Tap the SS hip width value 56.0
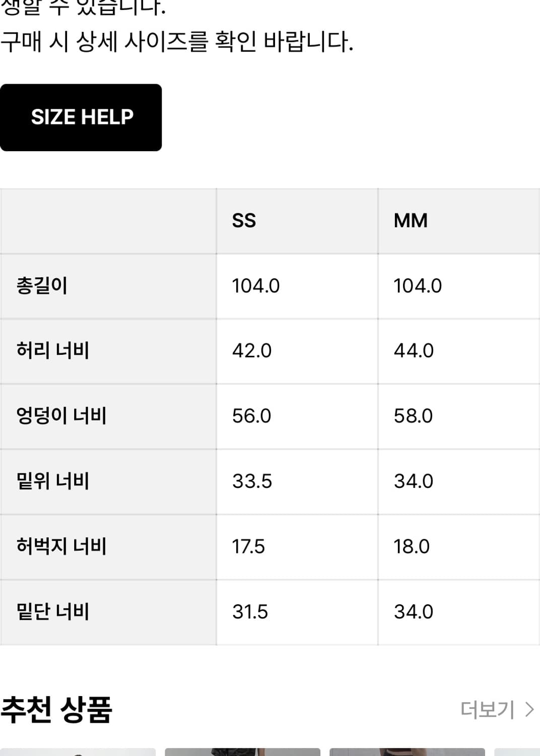Screen dimensions: 540x756 tap(252, 416)
